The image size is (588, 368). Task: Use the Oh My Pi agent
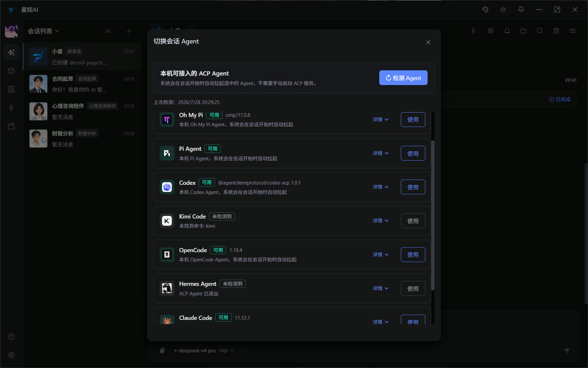tap(413, 120)
